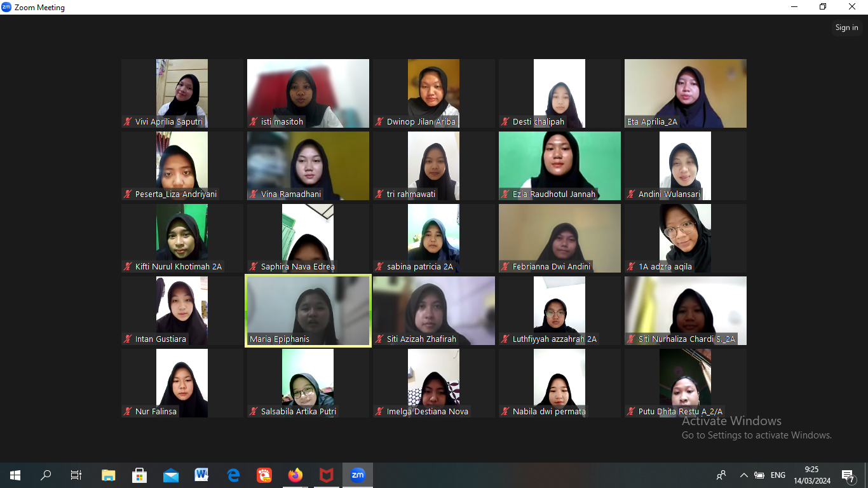The image size is (868, 488).
Task: Open ENG language input selector
Action: click(778, 475)
